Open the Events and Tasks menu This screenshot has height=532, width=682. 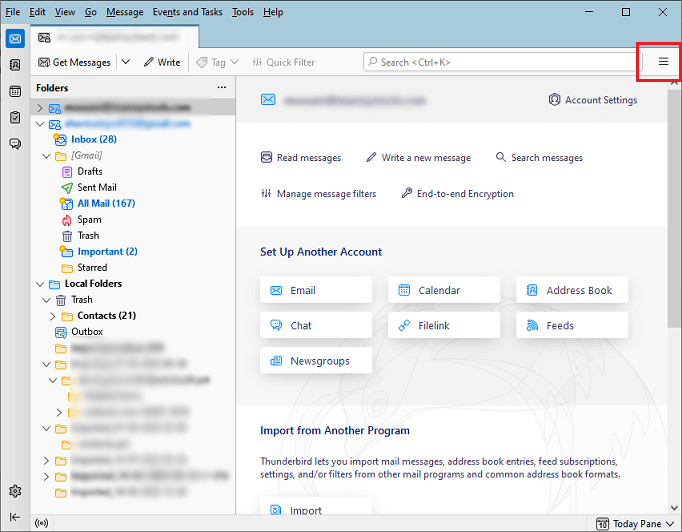point(187,12)
